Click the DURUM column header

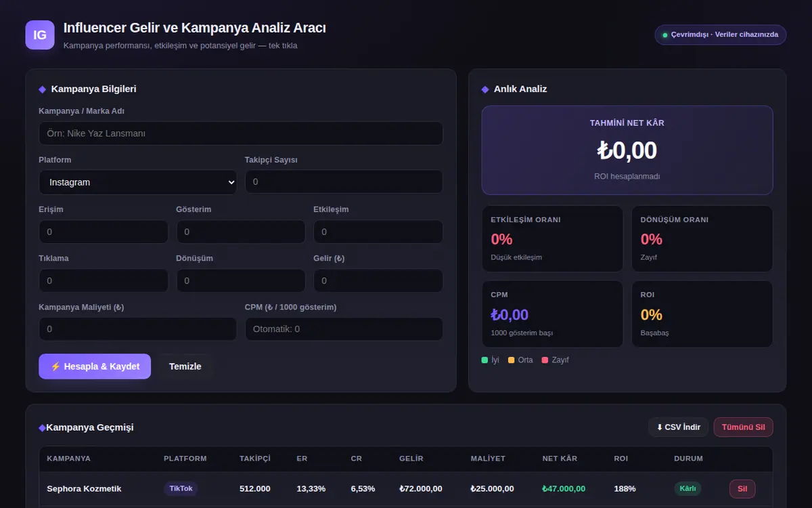(688, 459)
